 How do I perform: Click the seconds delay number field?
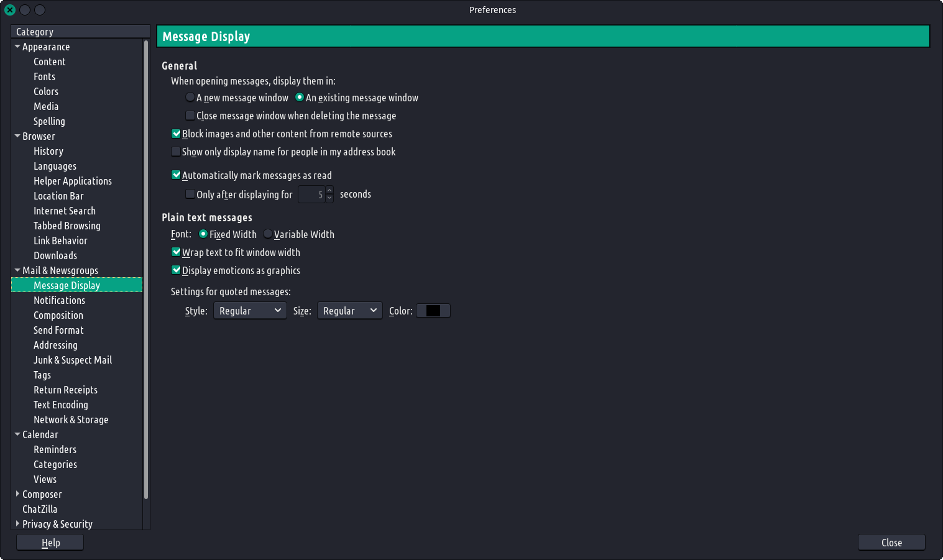point(311,195)
